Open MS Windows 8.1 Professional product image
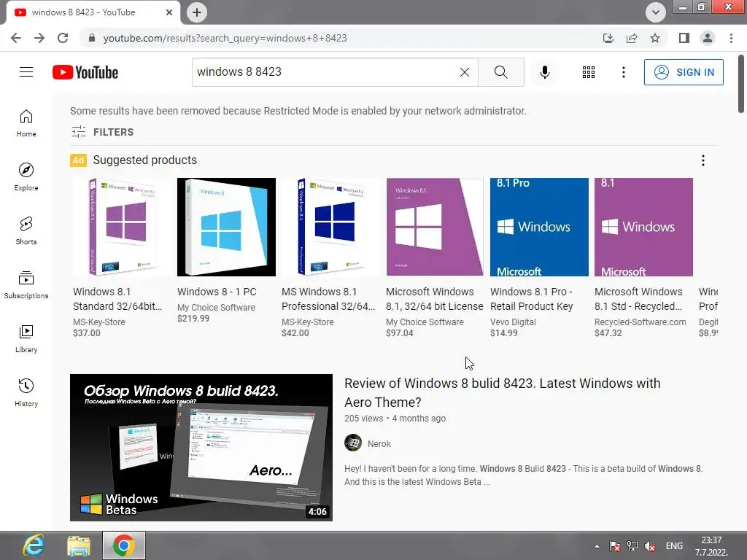The height and width of the screenshot is (560, 747). [330, 227]
